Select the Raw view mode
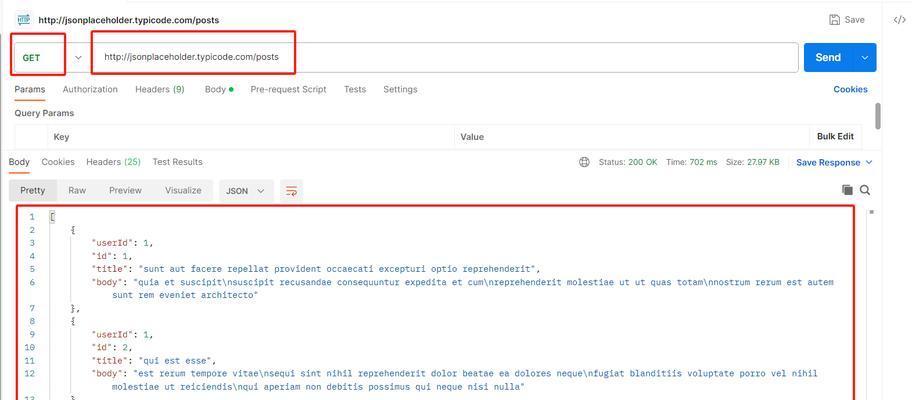 [x=77, y=191]
